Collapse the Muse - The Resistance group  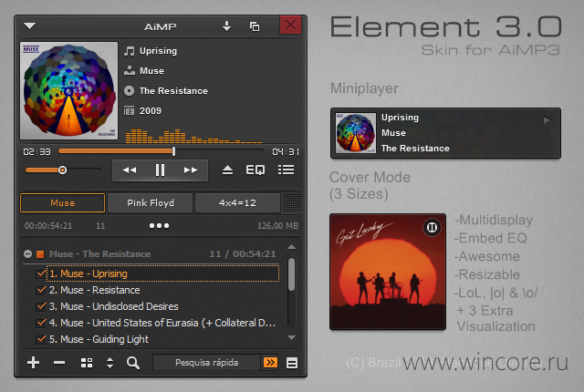pos(27,254)
